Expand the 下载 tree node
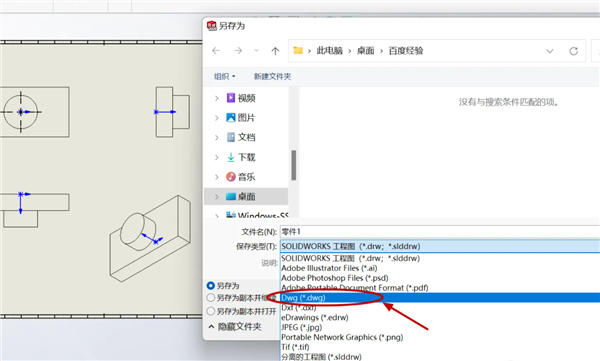 coord(217,157)
